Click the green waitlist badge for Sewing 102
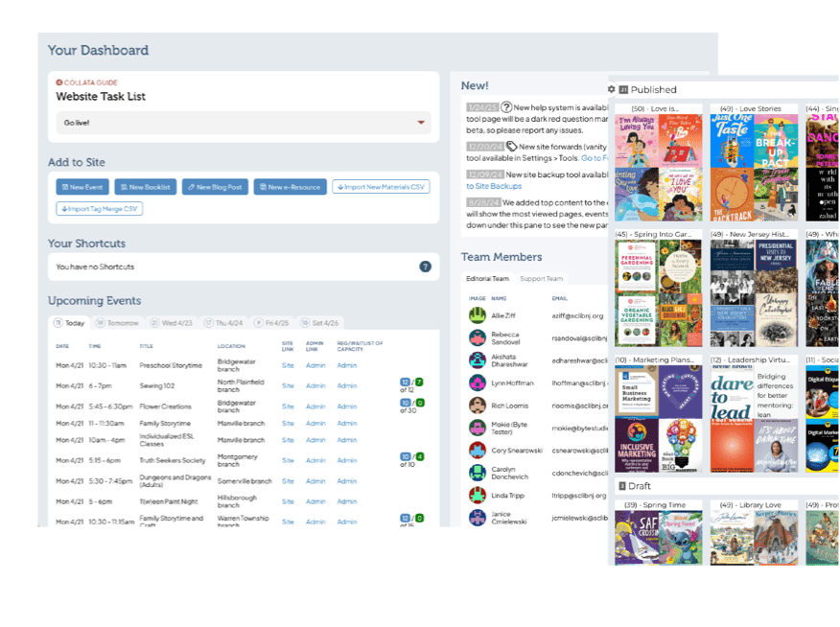The image size is (840, 627). tap(418, 383)
